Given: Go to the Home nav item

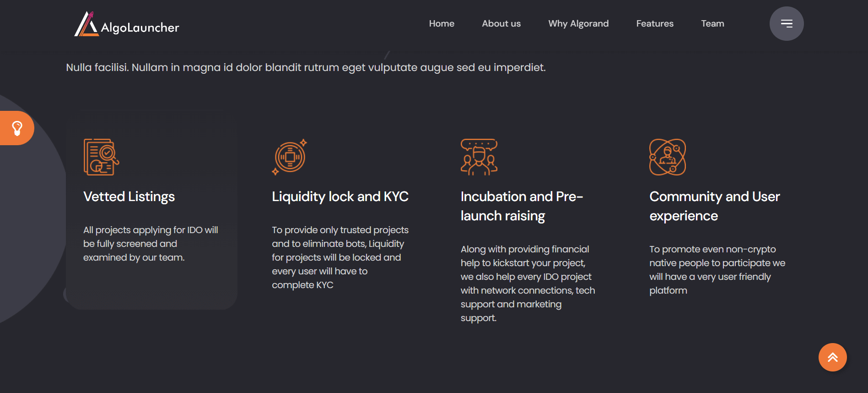Looking at the screenshot, I should pyautogui.click(x=442, y=24).
